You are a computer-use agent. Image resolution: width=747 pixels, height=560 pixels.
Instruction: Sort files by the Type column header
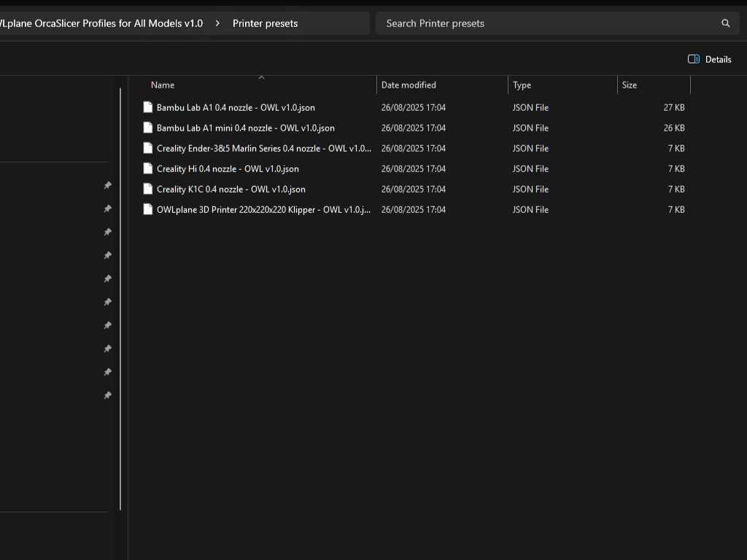click(522, 85)
